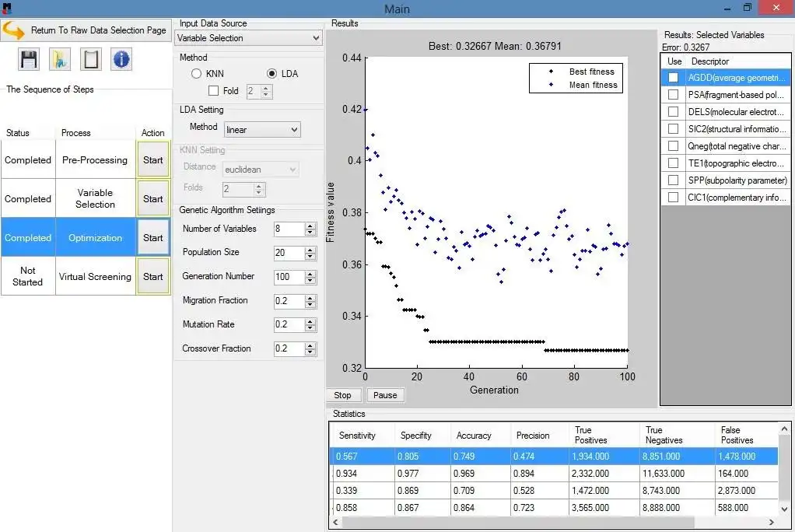This screenshot has width=795, height=532.
Task: Check the DELS descriptor checkbox
Action: pyautogui.click(x=674, y=111)
